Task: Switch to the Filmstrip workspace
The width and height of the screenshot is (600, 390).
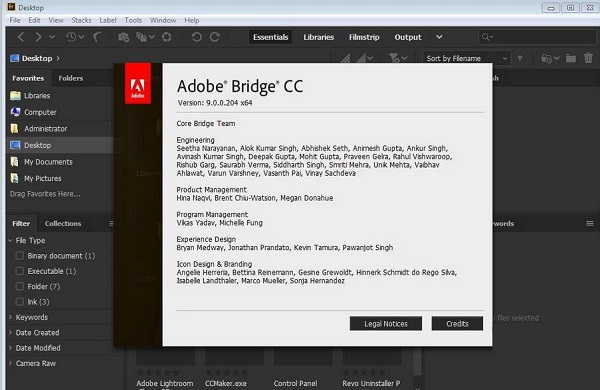Action: coord(364,37)
